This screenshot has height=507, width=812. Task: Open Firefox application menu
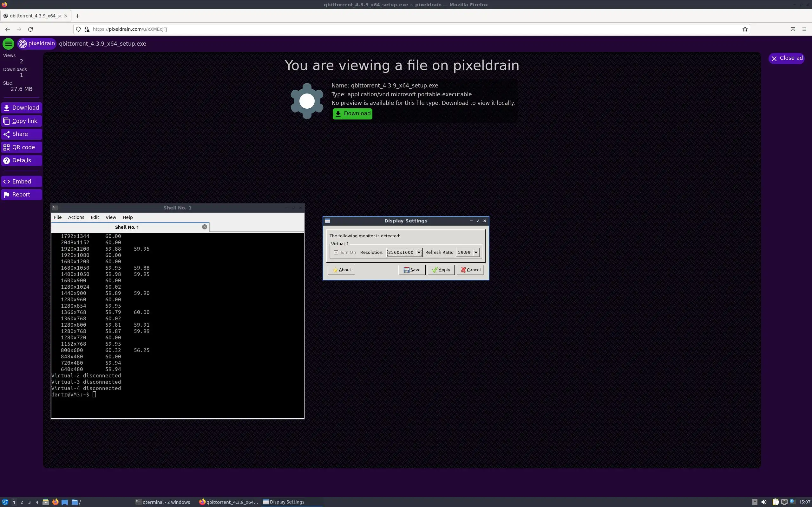tap(804, 29)
